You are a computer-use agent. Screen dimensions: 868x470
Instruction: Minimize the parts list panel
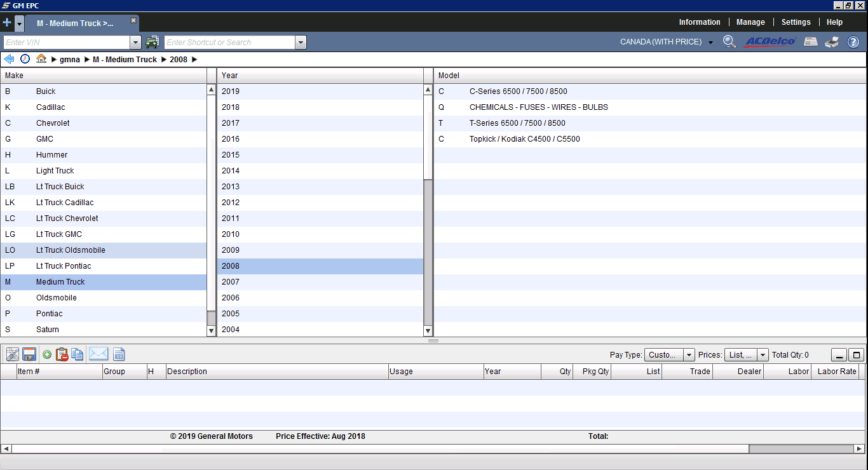tap(839, 356)
